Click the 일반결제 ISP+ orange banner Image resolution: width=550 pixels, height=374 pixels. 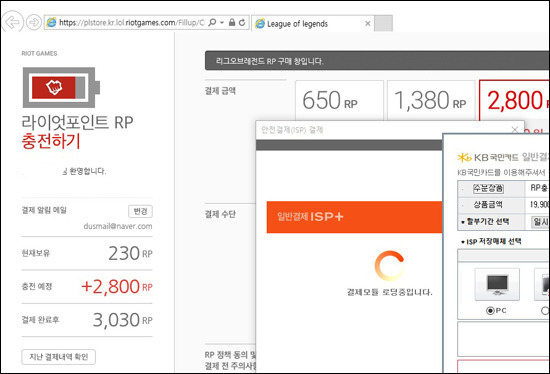(x=354, y=217)
